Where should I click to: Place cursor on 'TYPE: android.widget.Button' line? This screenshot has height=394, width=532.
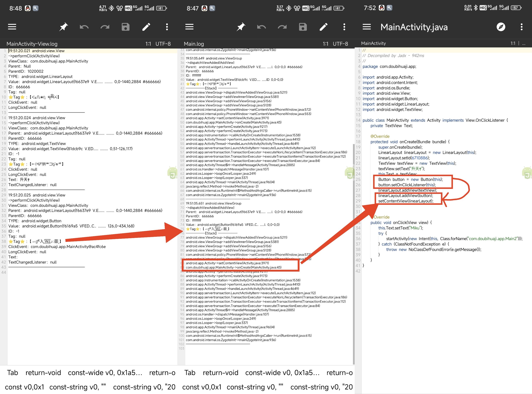pos(35,221)
